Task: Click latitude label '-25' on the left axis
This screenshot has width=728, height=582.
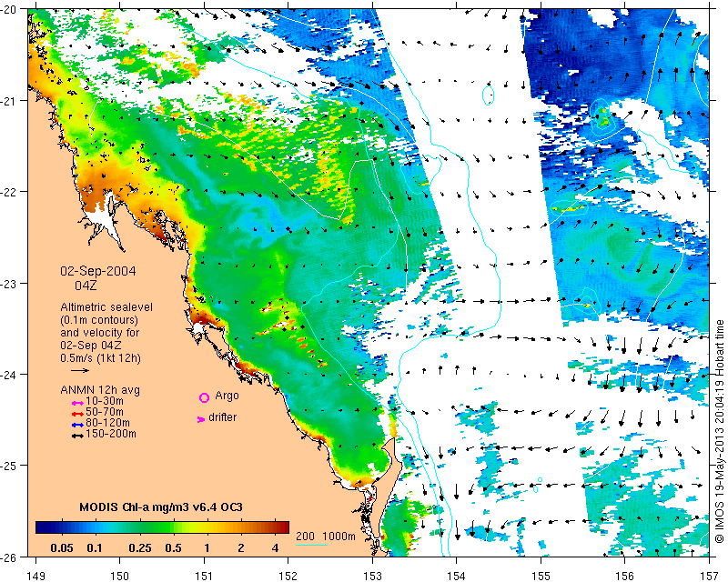Action: [x=8, y=466]
